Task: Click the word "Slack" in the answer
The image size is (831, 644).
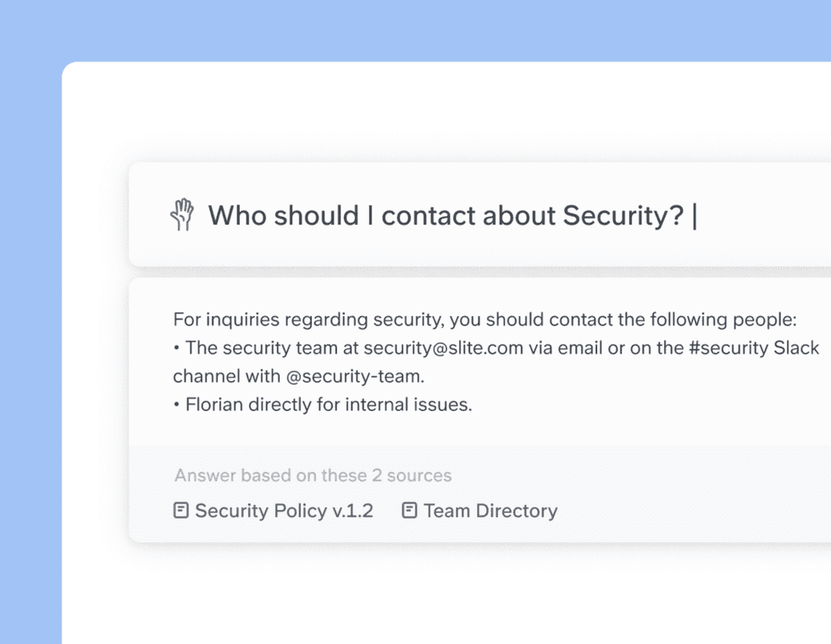Action: coord(796,348)
